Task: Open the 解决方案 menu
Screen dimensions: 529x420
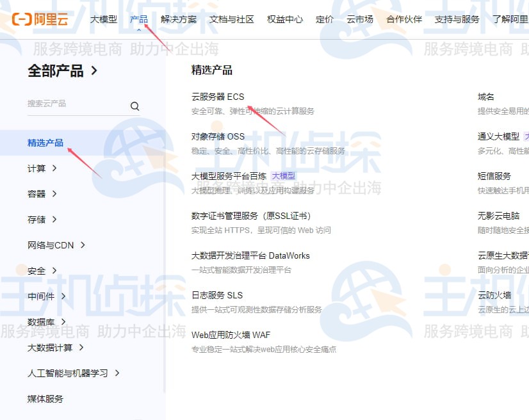Action: [x=179, y=19]
